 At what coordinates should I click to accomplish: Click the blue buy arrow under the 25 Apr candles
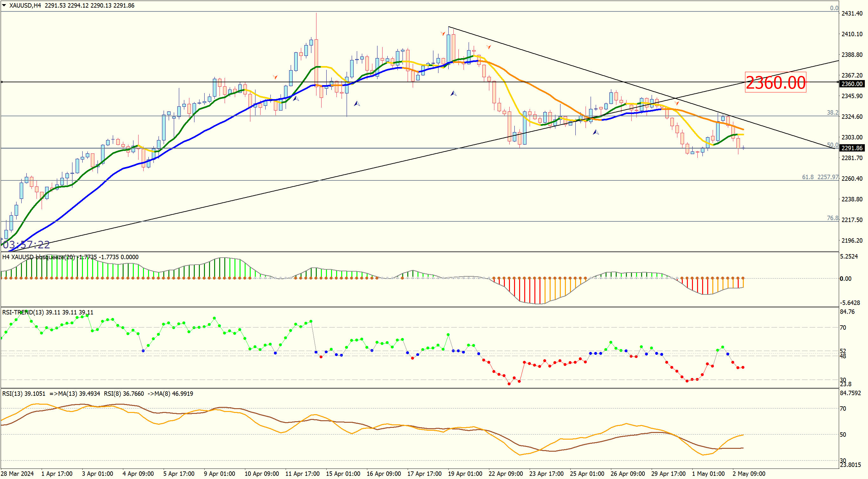click(x=596, y=132)
